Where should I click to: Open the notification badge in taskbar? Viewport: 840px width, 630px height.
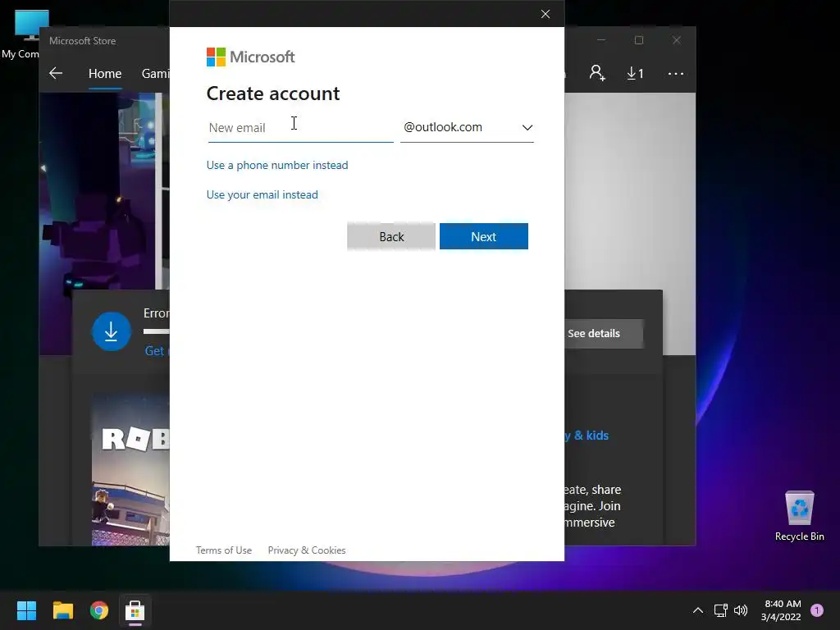click(x=817, y=610)
